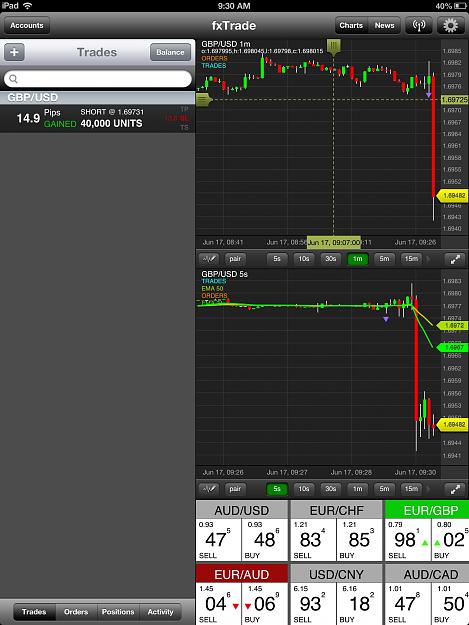Open drawing tools on GBP/USD 1m chart
Image resolution: width=469 pixels, height=625 pixels.
(x=209, y=259)
